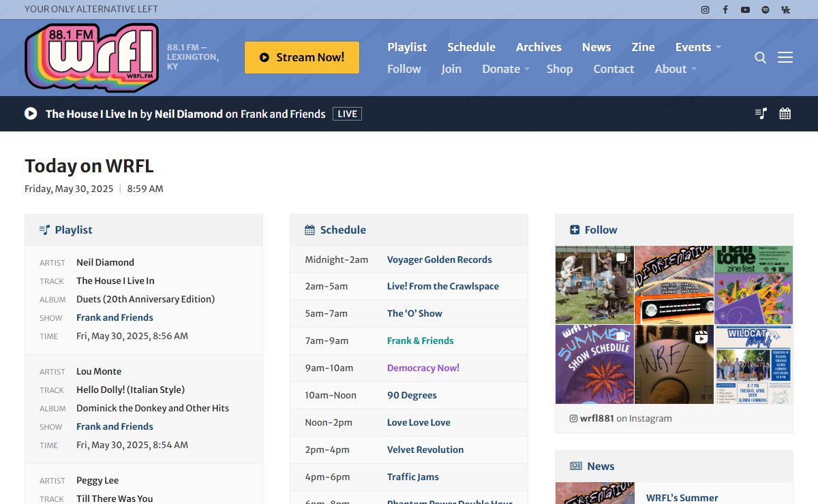818x504 pixels.
Task: Open the news article thumbnail image
Action: (594, 493)
